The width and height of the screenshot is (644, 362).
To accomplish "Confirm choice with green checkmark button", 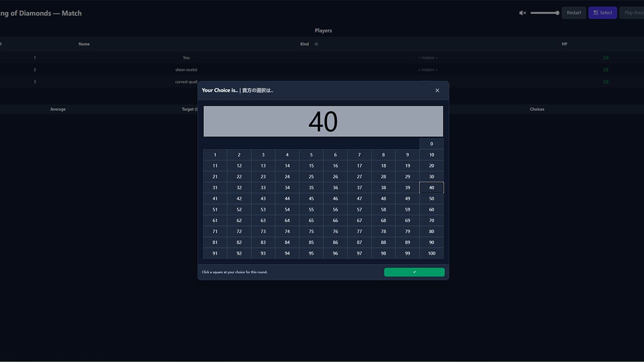I will point(414,272).
